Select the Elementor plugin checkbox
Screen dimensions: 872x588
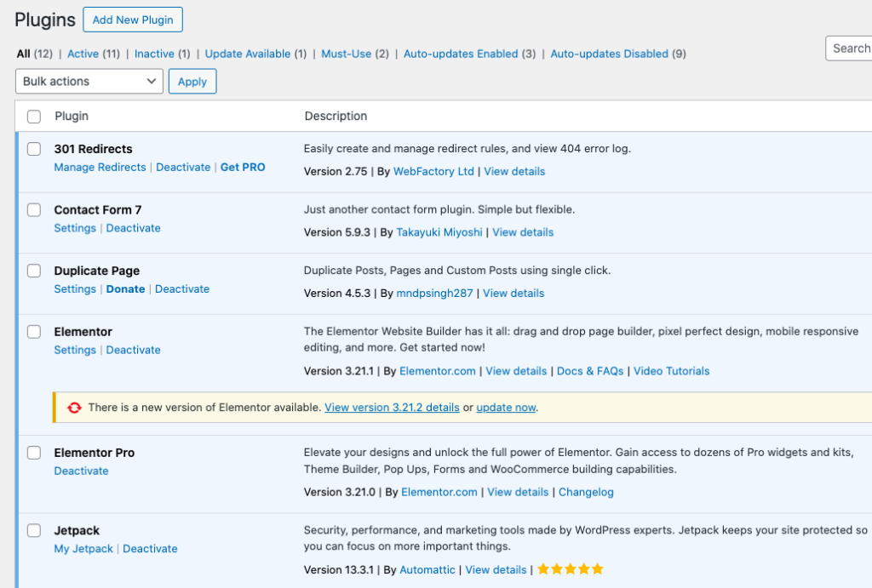(34, 332)
